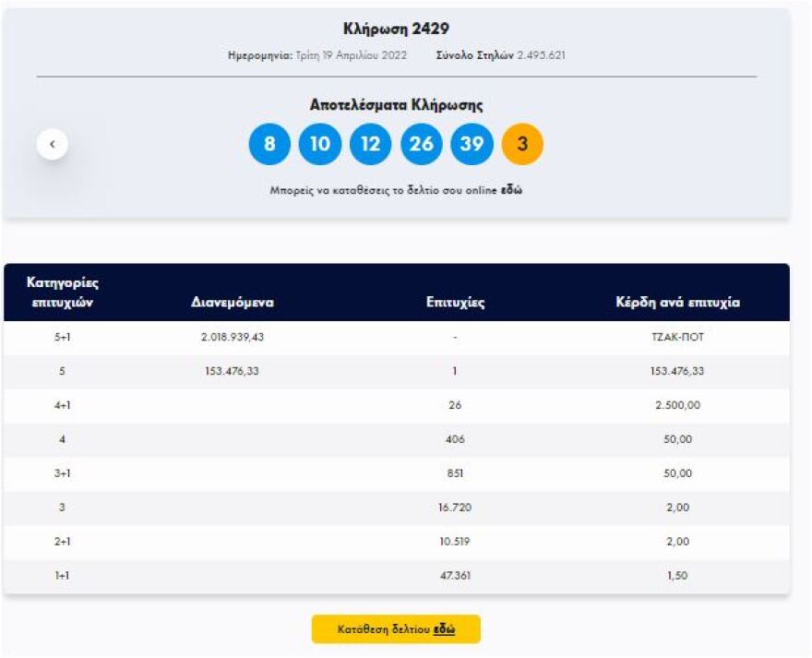Select the 'ΤΖΑΚ-ΠΟΤ' cell in 5+1 row
The image size is (812, 658).
[677, 338]
